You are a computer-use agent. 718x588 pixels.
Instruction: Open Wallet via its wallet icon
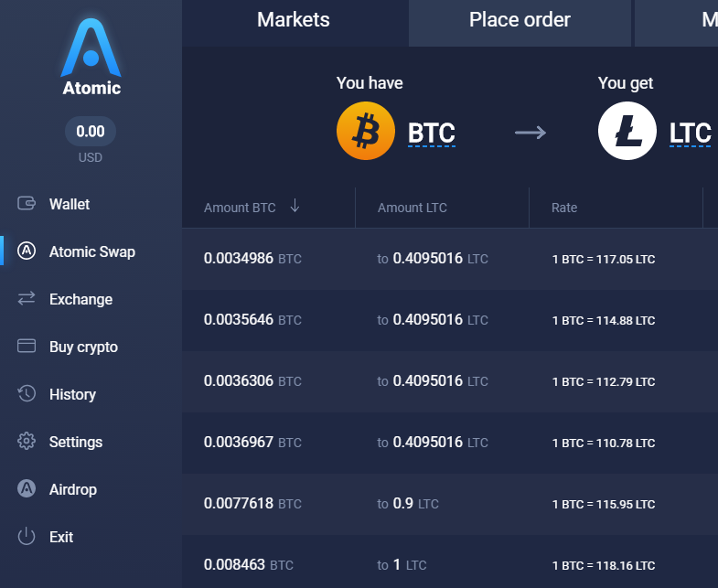pos(27,204)
